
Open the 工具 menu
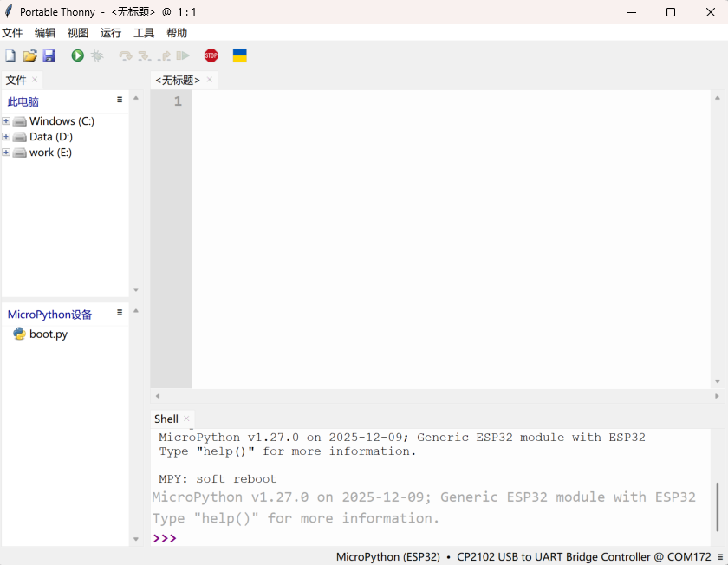pyautogui.click(x=144, y=33)
